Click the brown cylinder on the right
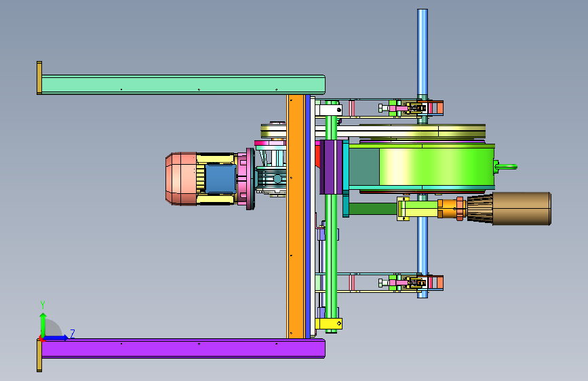Viewport: 588px width, 381px height. click(522, 209)
